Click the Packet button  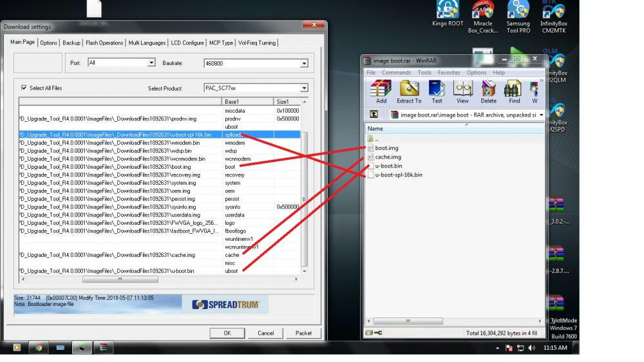303,333
